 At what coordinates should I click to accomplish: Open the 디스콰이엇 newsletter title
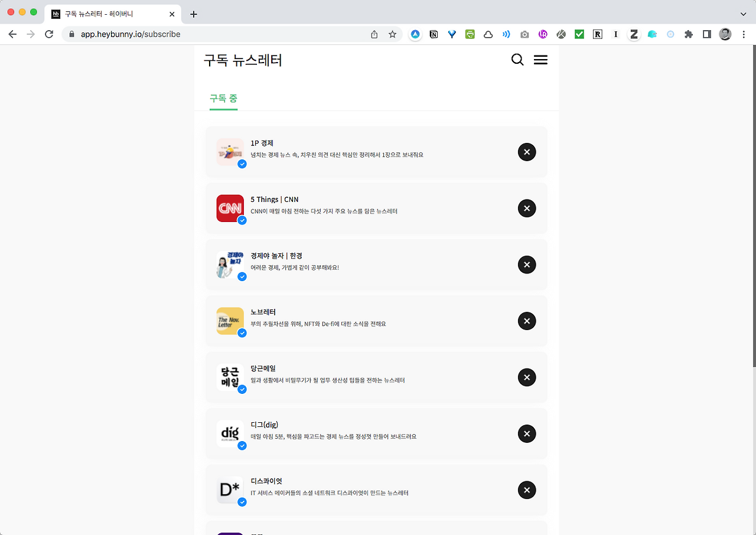click(x=266, y=481)
